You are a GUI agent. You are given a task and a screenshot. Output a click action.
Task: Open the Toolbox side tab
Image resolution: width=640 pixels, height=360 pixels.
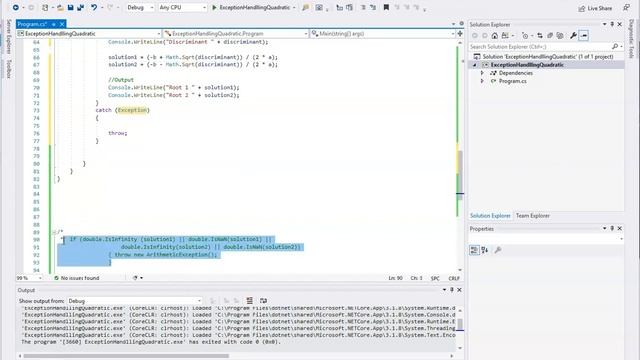click(x=9, y=68)
